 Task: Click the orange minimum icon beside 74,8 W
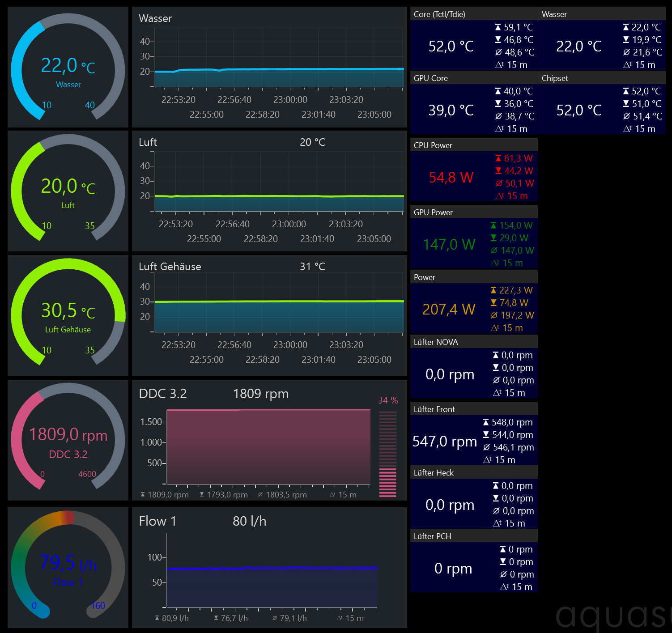pyautogui.click(x=493, y=303)
